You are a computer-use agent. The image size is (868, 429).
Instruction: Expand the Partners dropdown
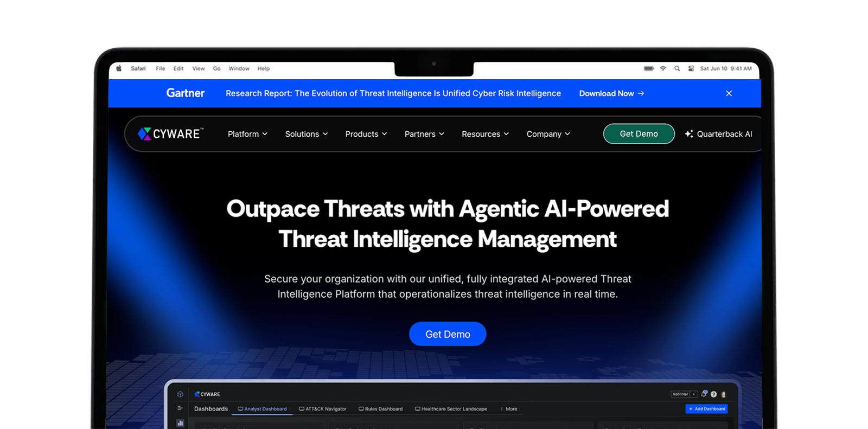(x=424, y=134)
